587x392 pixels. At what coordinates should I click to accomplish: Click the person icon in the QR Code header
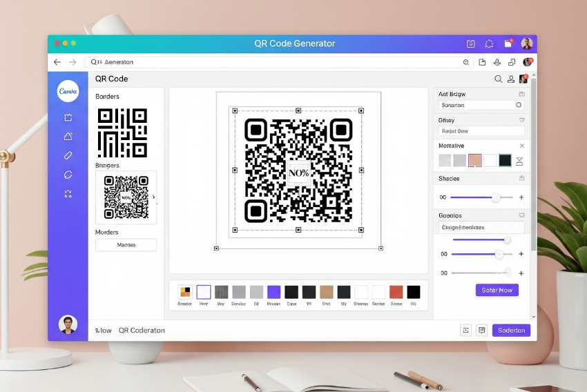tap(511, 79)
